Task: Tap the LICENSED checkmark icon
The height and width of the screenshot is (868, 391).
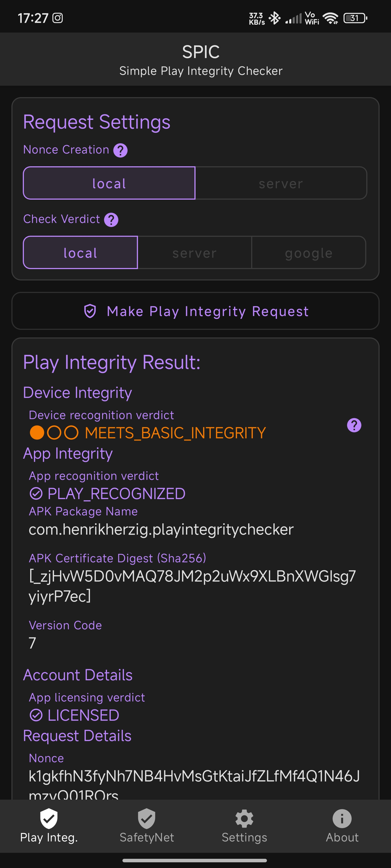Action: click(36, 715)
